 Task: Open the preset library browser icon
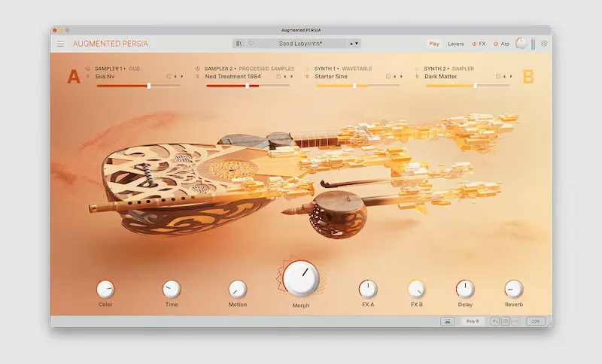pyautogui.click(x=239, y=44)
